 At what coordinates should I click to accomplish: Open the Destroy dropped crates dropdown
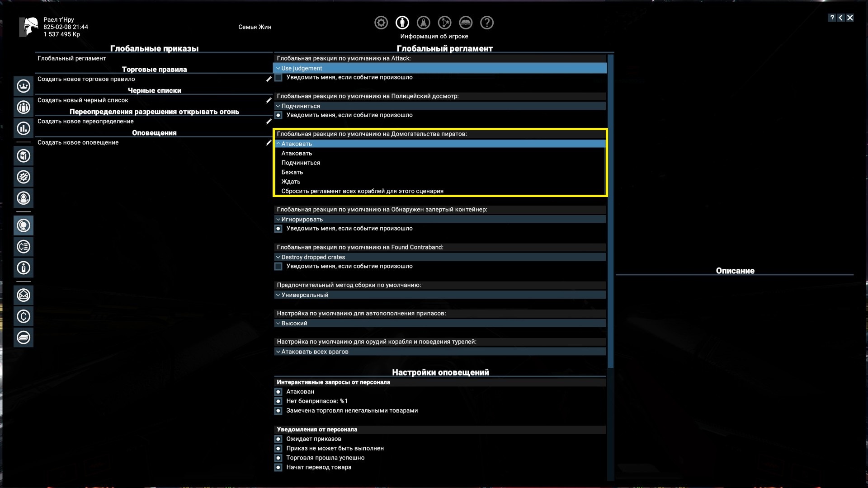coord(440,257)
